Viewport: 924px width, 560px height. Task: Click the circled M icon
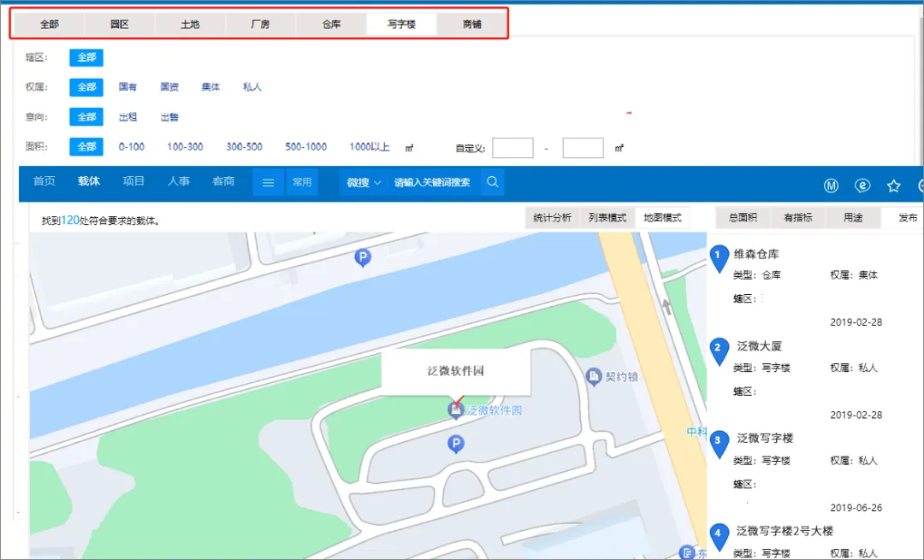click(x=831, y=186)
